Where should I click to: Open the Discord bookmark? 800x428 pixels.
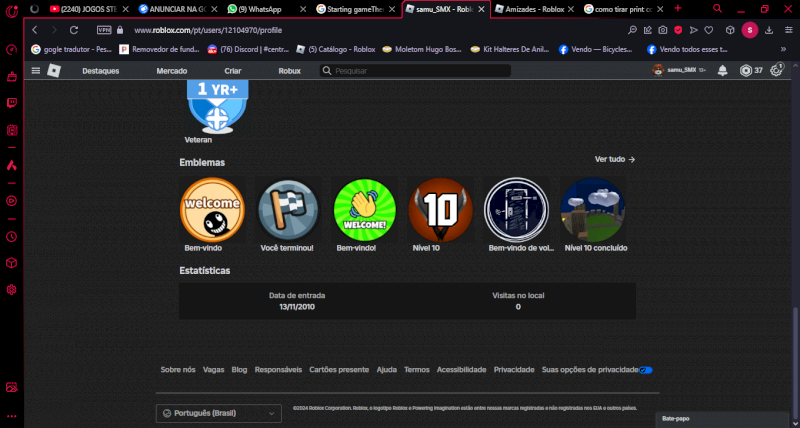click(248, 49)
